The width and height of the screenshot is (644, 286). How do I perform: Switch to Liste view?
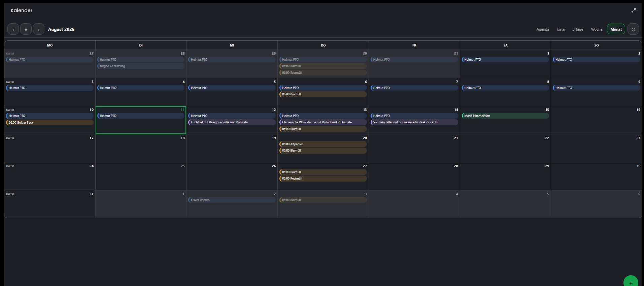(x=561, y=29)
